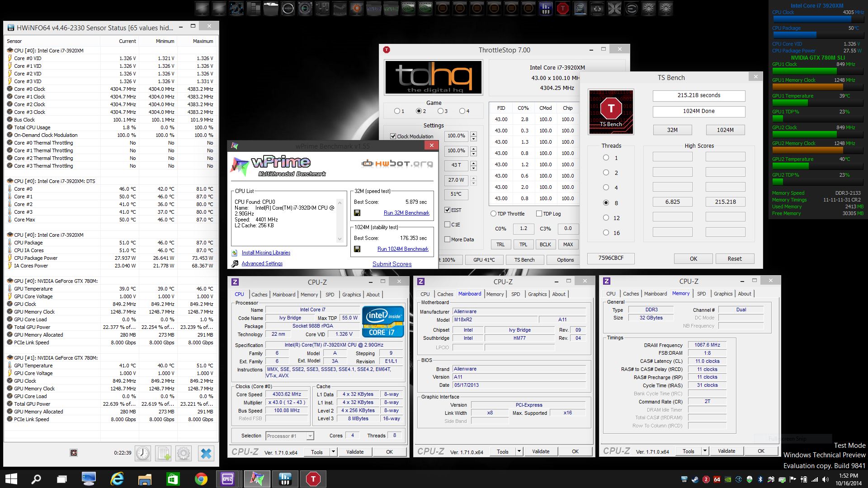Click the 7596CBCF field in TS Bench

coord(611,258)
